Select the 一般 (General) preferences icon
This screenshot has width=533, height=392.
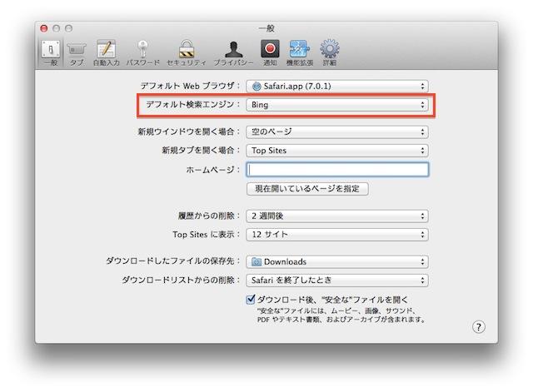[x=51, y=52]
